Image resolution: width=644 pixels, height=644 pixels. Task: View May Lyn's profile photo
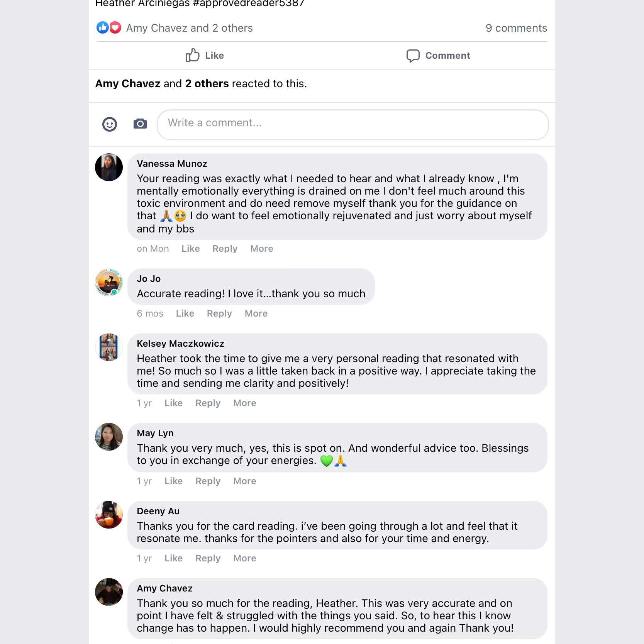(109, 437)
